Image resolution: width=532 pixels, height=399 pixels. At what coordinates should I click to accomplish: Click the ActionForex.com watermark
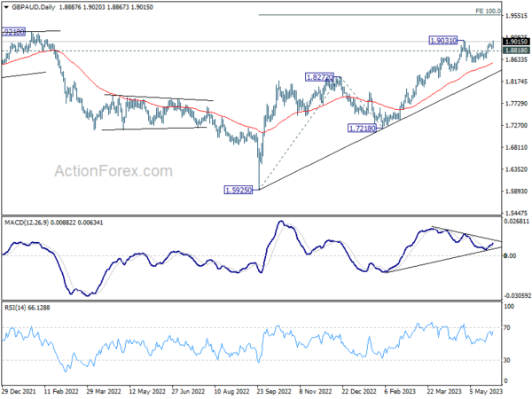pyautogui.click(x=113, y=171)
